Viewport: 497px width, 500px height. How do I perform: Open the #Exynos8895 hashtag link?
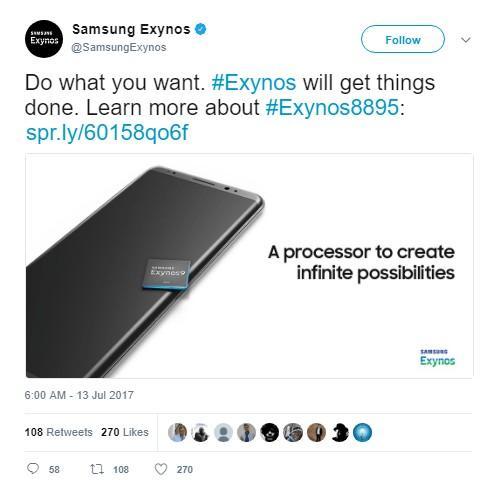[x=332, y=107]
